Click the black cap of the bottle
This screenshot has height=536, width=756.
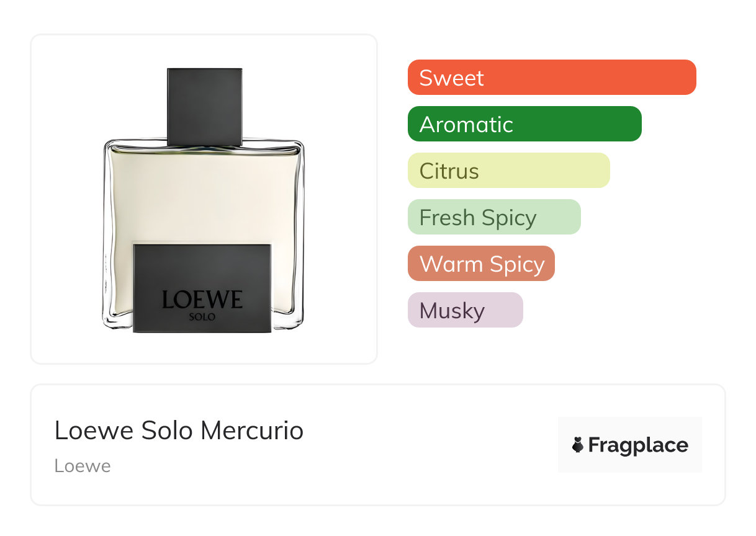205,107
